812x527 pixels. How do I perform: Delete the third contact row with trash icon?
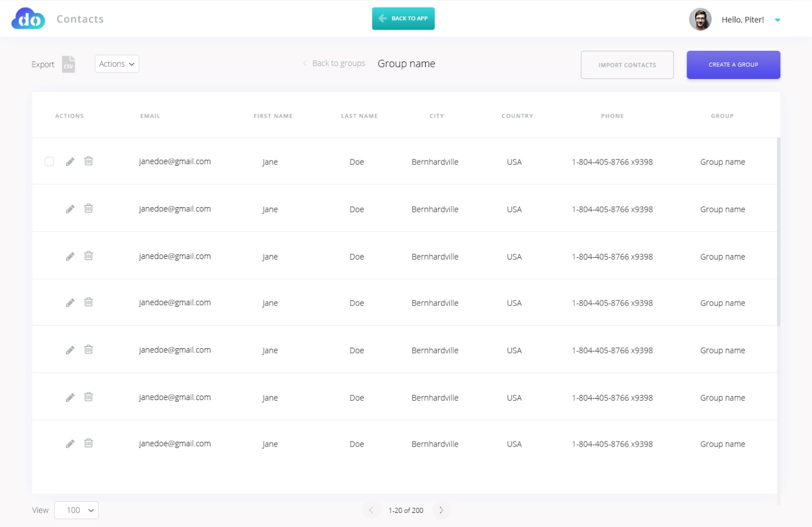pyautogui.click(x=88, y=255)
